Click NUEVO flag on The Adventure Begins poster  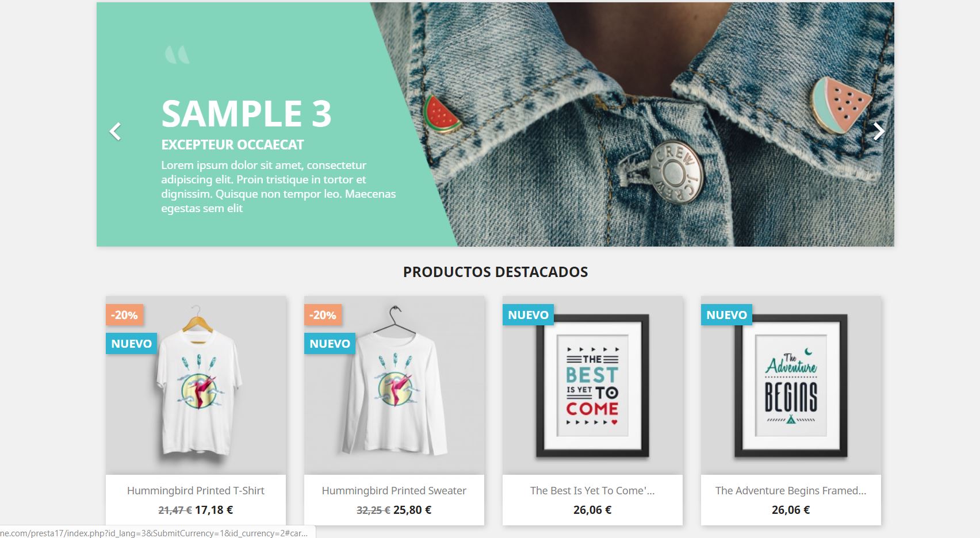[727, 315]
